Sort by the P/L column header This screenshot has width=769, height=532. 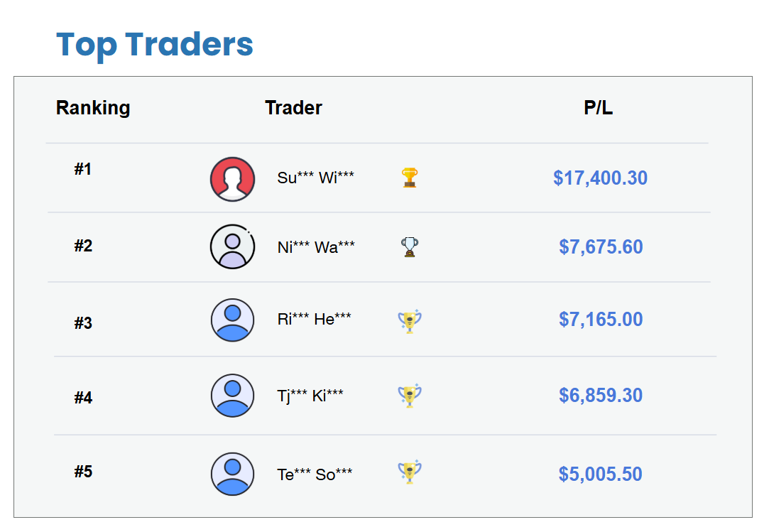pos(598,108)
